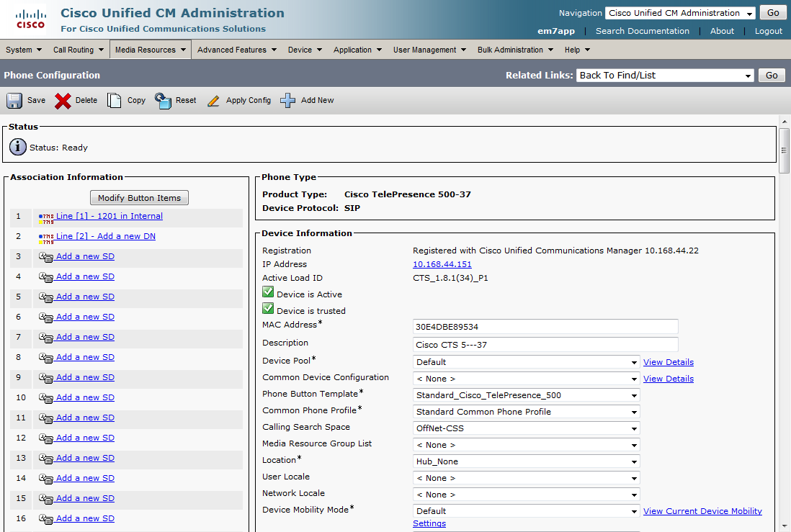Viewport: 791px width, 532px height.
Task: Click View Details for Common Device Configuration
Action: point(669,379)
